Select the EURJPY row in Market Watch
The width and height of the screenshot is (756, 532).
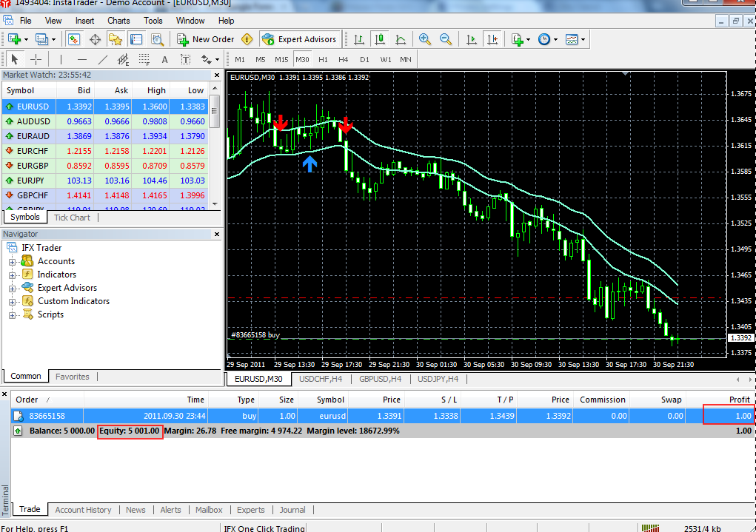click(x=105, y=181)
